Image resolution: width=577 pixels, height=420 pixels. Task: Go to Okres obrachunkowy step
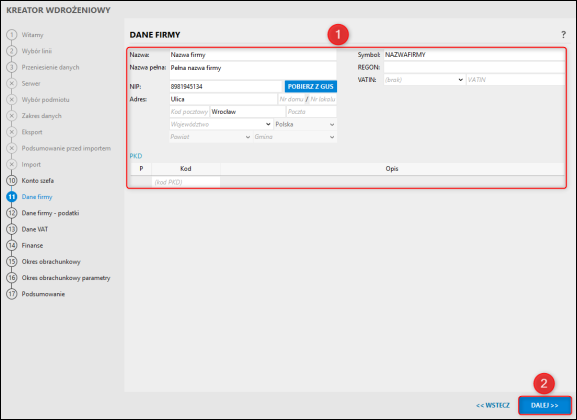click(x=51, y=262)
